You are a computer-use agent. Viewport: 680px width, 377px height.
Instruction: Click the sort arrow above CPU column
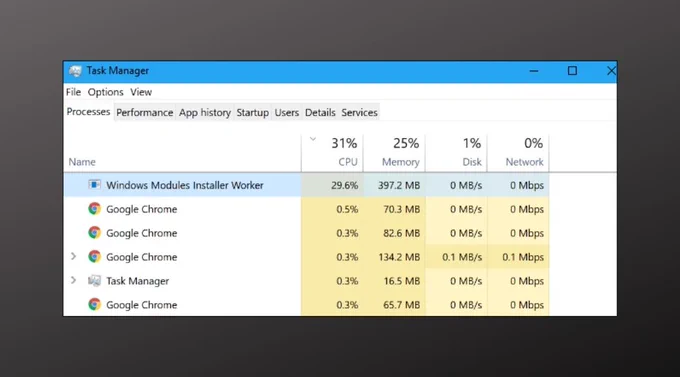313,139
